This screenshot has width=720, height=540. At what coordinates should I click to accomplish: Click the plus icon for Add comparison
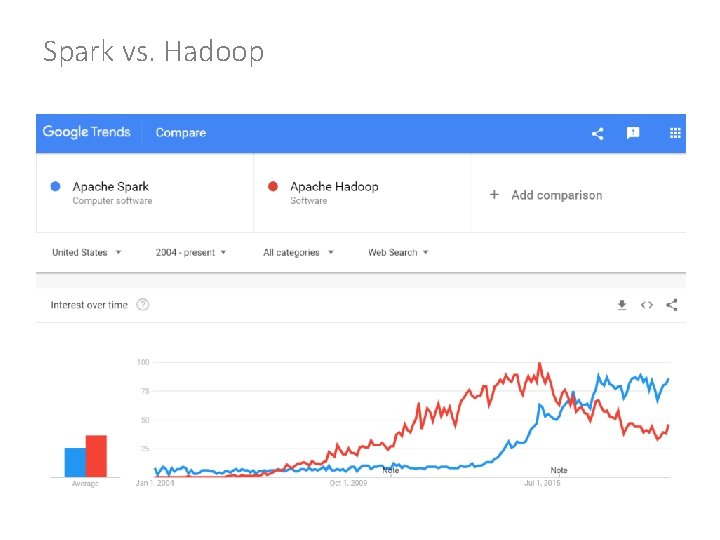pyautogui.click(x=494, y=194)
